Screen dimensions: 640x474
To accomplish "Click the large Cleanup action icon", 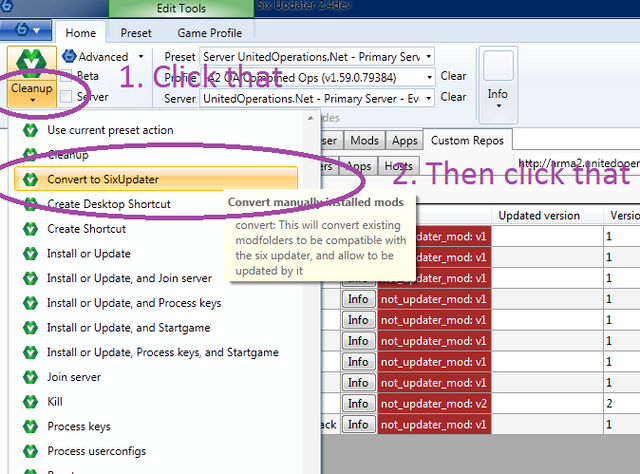I will point(31,64).
